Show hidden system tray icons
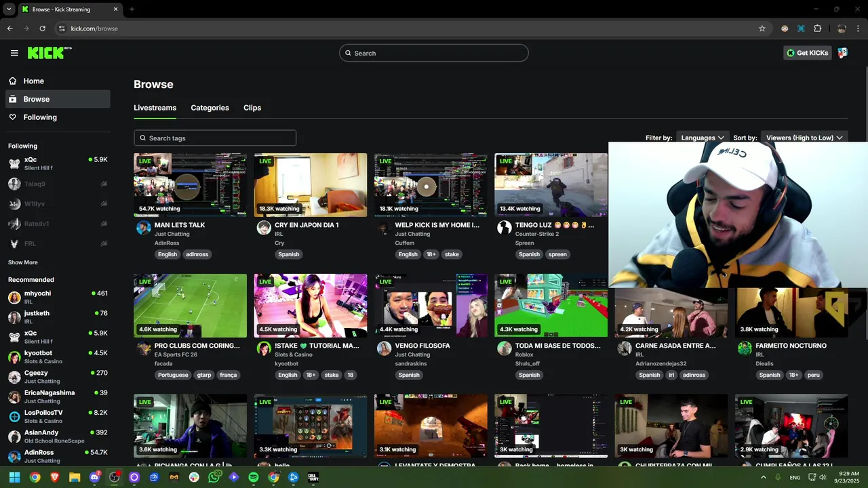This screenshot has width=868, height=488. (764, 477)
